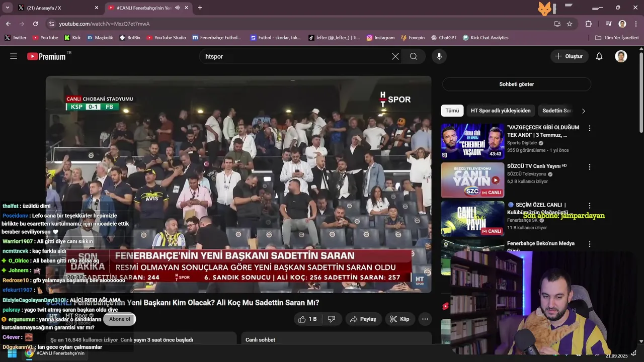Open options for Fenerbahçe Beko video
Screen dimensions: 644x362
coord(590,244)
